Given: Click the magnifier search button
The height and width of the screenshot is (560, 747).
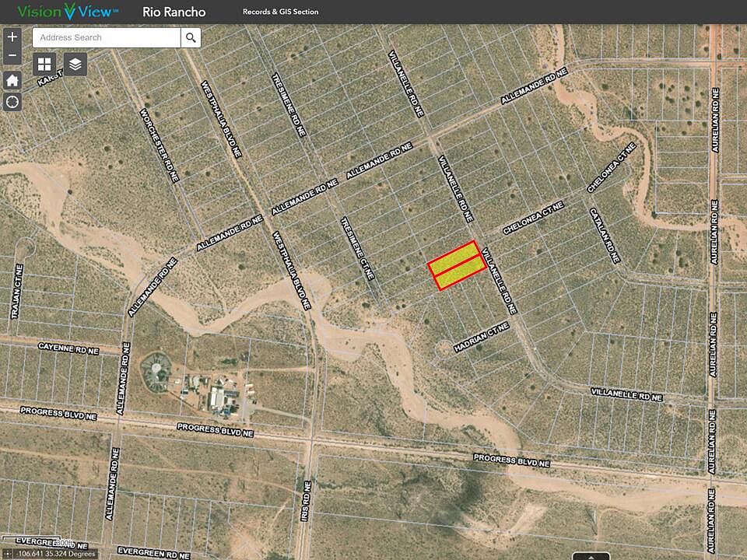Looking at the screenshot, I should 191,37.
